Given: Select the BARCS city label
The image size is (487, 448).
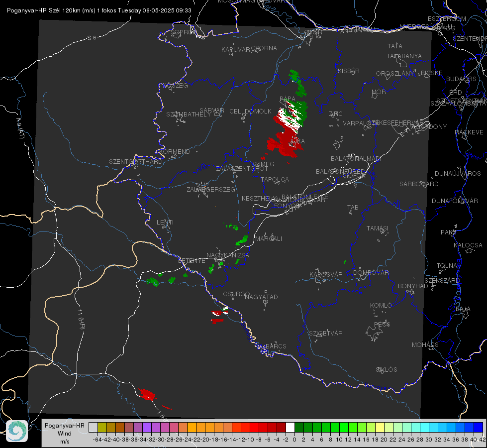Looking at the screenshot, I should [x=276, y=346].
